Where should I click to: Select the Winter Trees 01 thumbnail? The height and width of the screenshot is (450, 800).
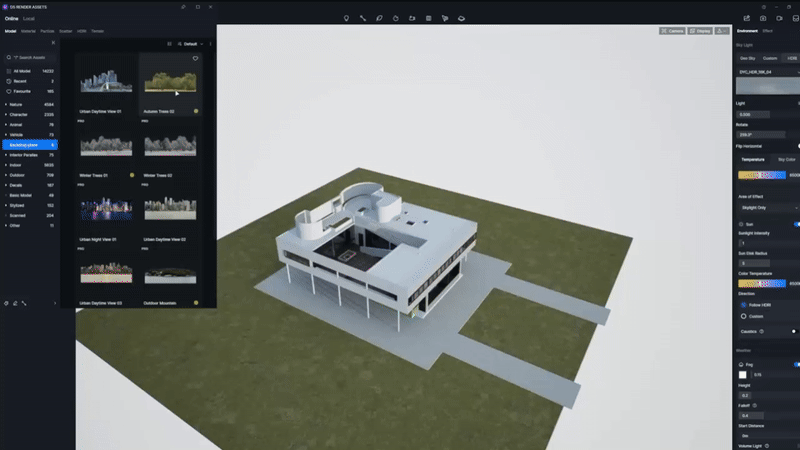pos(106,145)
